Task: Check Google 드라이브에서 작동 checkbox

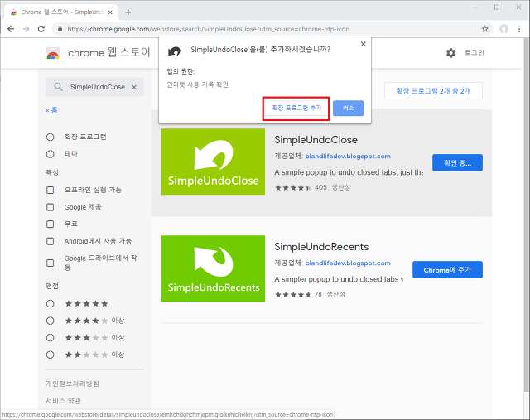Action: (50, 263)
